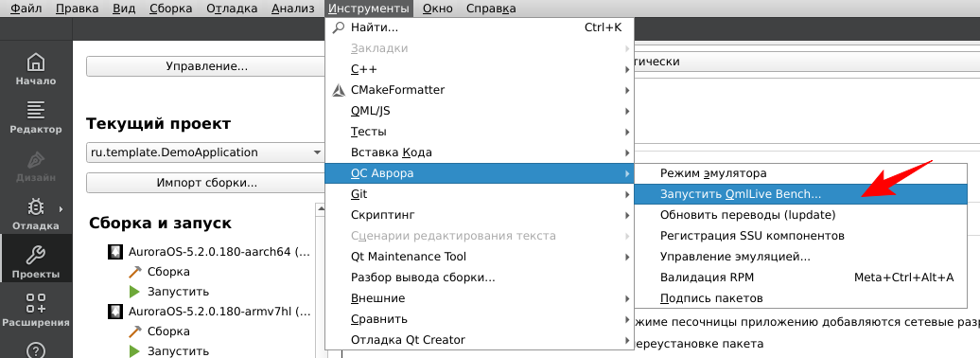Screen dimensions: 980x358
Task: Open the Начало mode in the sidebar
Action: (x=36, y=69)
